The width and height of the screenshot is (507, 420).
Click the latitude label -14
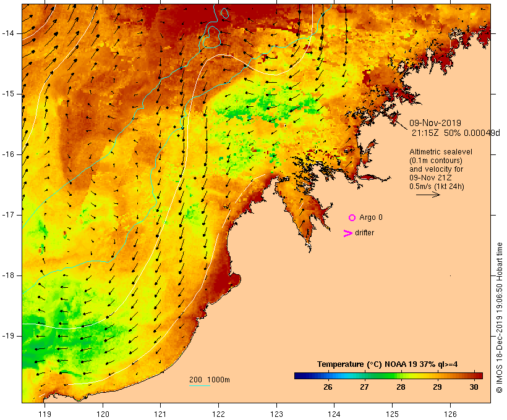[x=8, y=33]
